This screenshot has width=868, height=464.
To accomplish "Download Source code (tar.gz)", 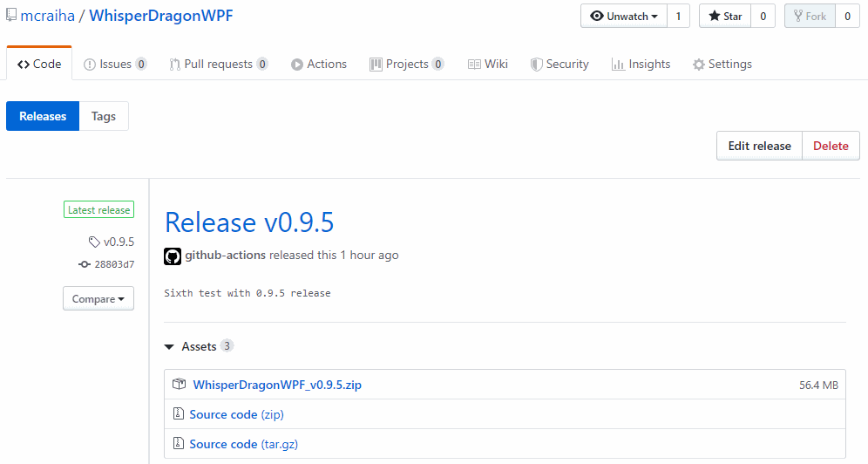I will [x=243, y=444].
